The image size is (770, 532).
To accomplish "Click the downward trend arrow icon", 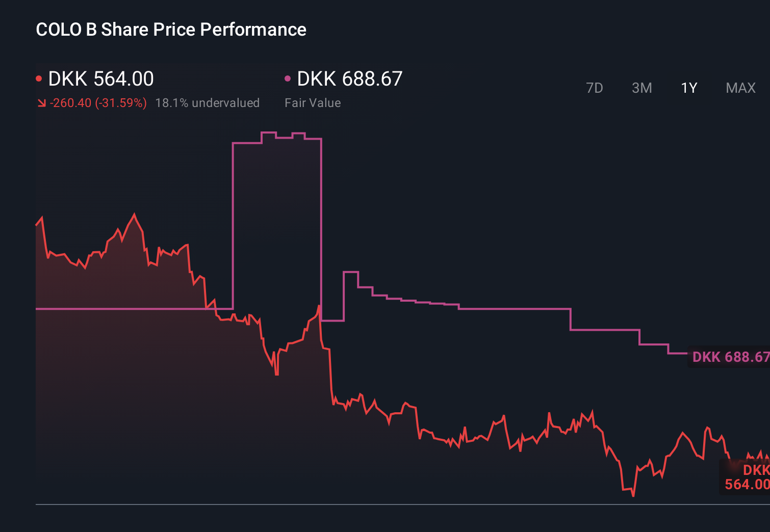I will point(41,102).
